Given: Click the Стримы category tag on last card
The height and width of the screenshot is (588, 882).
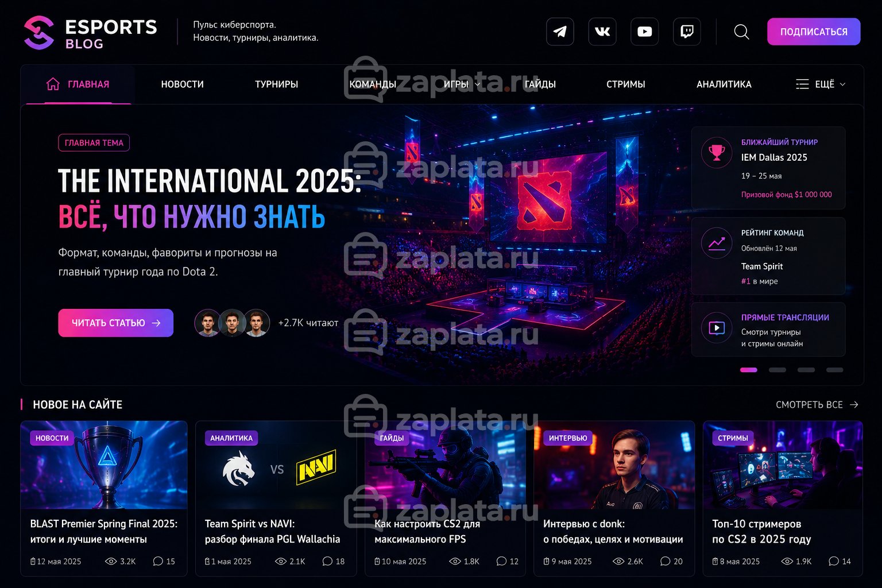Looking at the screenshot, I should 733,438.
